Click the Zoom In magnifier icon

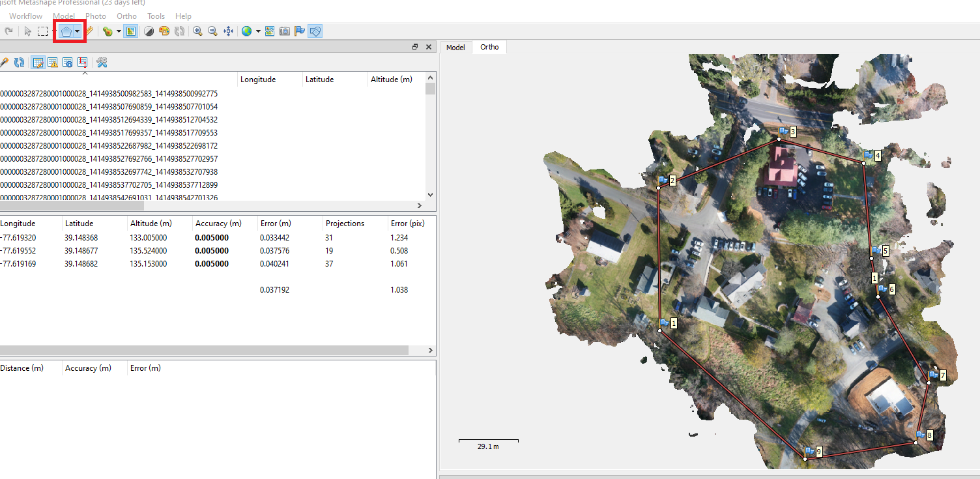coord(197,31)
